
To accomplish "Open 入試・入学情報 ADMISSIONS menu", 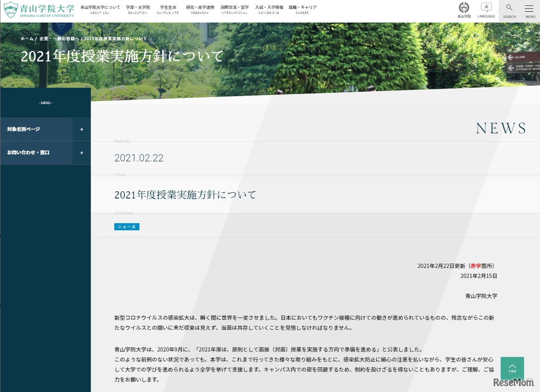I will click(269, 10).
